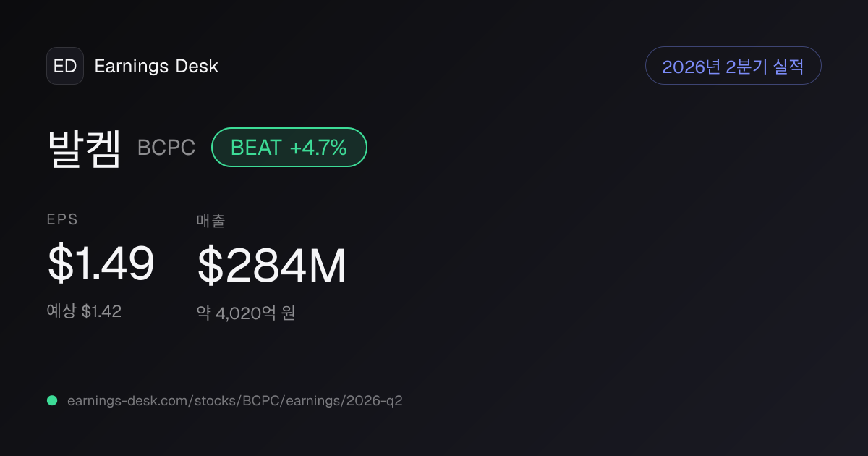Click the $284M revenue figure
Image resolution: width=868 pixels, height=456 pixels.
click(271, 266)
